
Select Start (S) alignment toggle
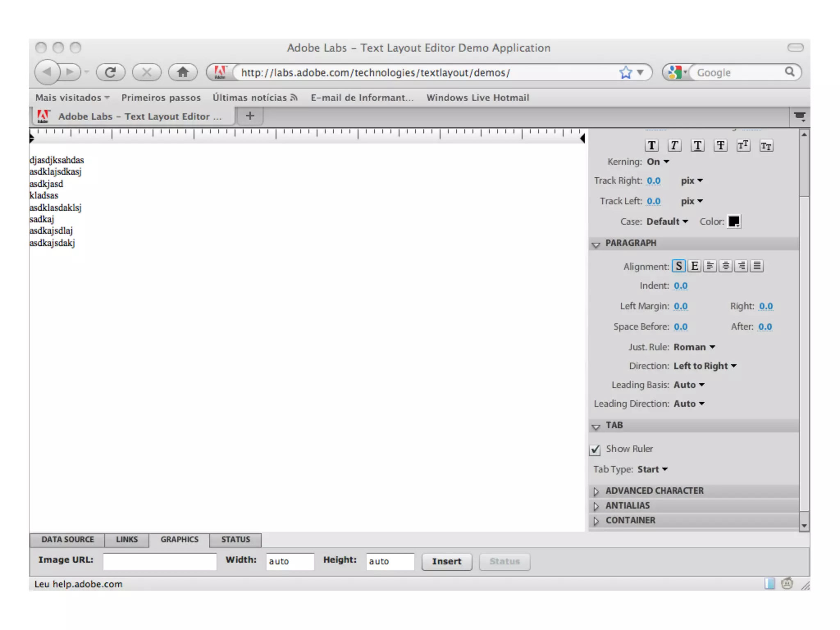679,266
